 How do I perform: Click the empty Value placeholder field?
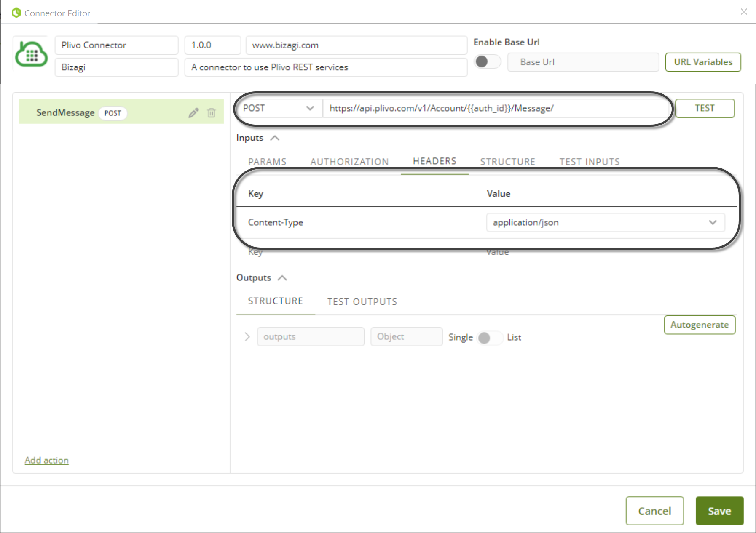point(498,252)
